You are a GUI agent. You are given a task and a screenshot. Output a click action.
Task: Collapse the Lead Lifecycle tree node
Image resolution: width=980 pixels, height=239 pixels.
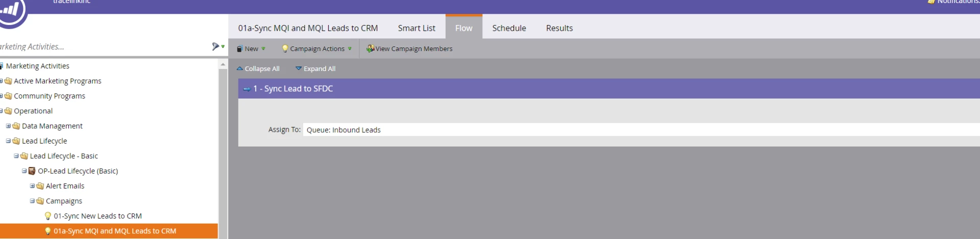point(8,141)
